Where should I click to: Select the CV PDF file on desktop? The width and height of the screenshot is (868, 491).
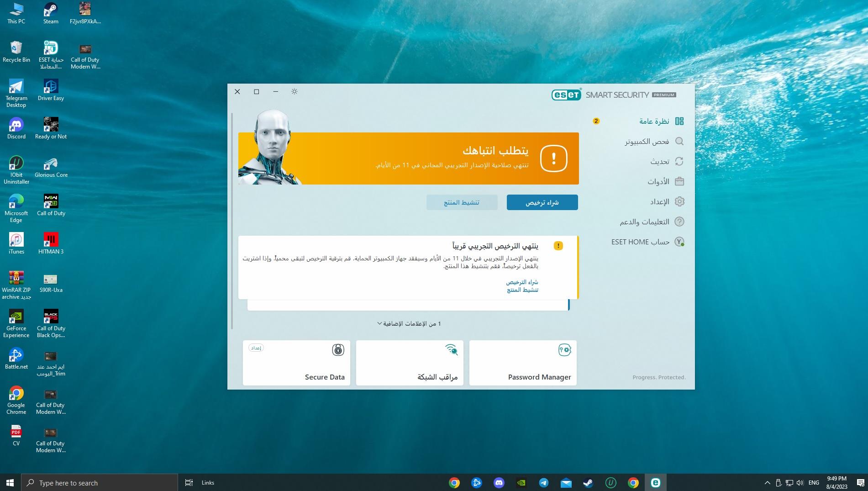click(16, 435)
